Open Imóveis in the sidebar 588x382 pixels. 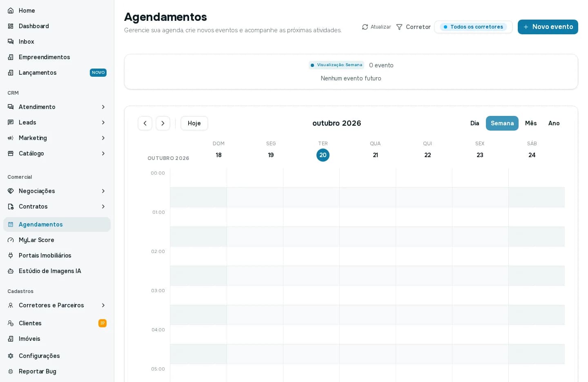pyautogui.click(x=57, y=339)
